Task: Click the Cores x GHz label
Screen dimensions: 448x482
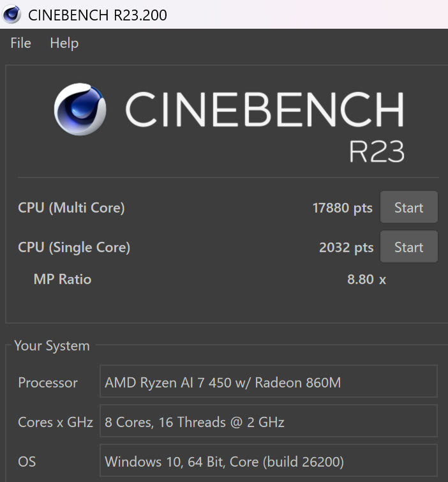Action: coord(56,422)
